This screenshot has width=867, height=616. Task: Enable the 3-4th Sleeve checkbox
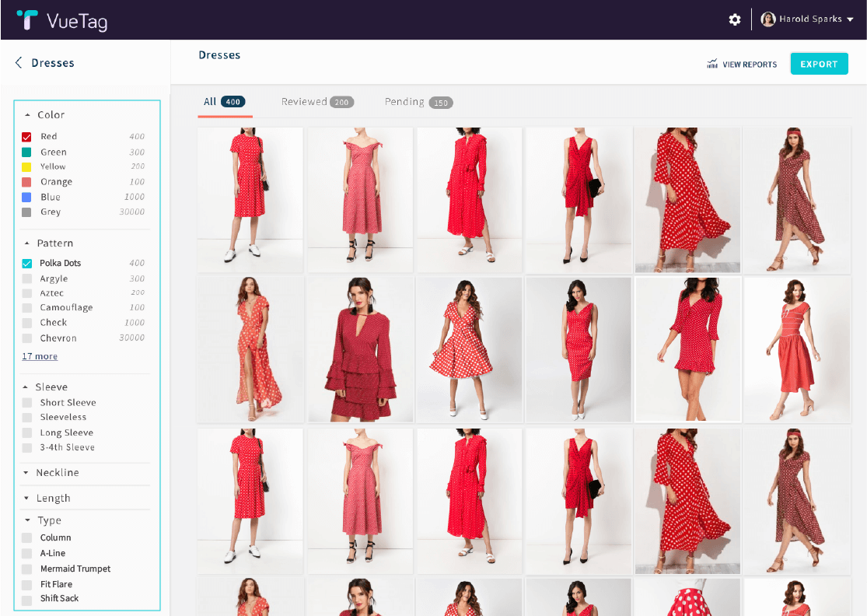tap(26, 447)
